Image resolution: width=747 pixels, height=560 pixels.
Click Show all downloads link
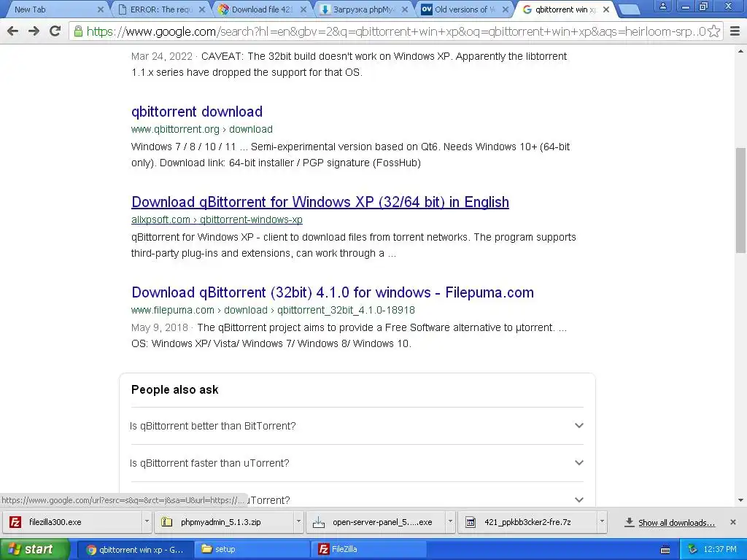point(676,523)
